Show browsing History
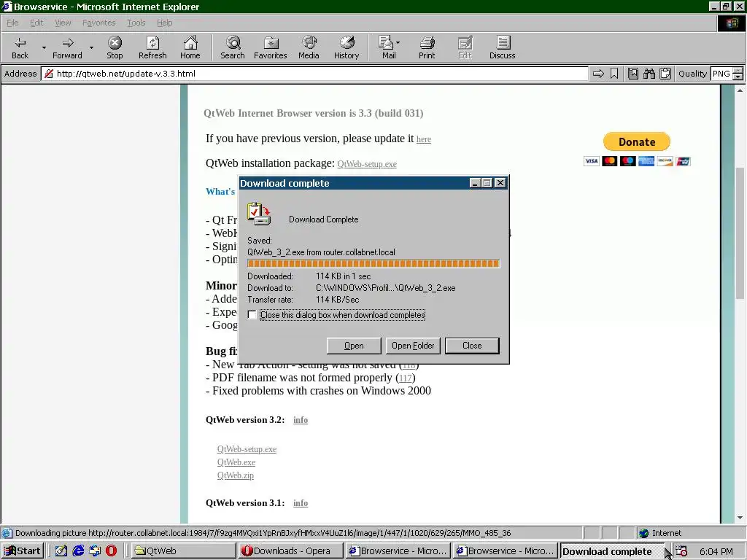747x560 pixels. click(x=347, y=47)
